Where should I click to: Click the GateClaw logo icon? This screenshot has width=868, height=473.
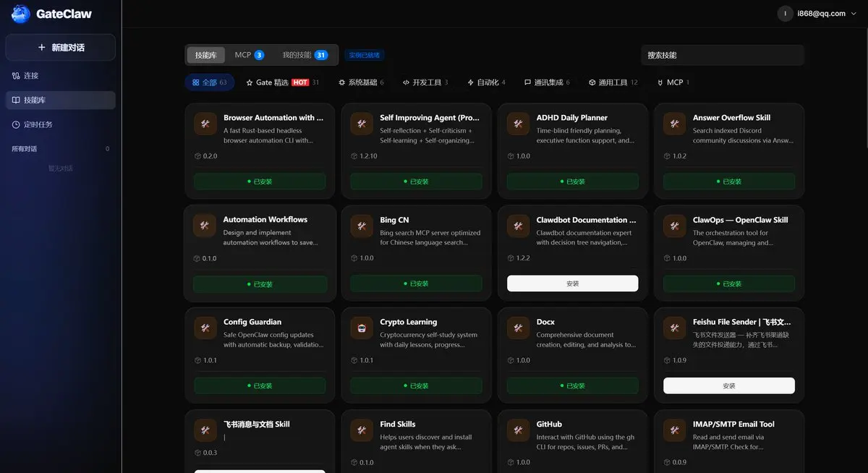pyautogui.click(x=20, y=14)
